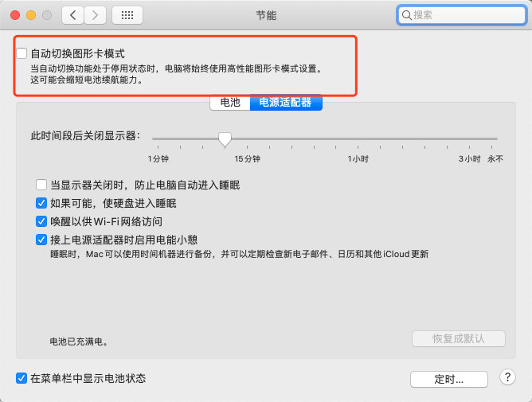This screenshot has width=532, height=402.
Task: Click the 此时间段后关闭显示器 label
Action: (x=85, y=136)
